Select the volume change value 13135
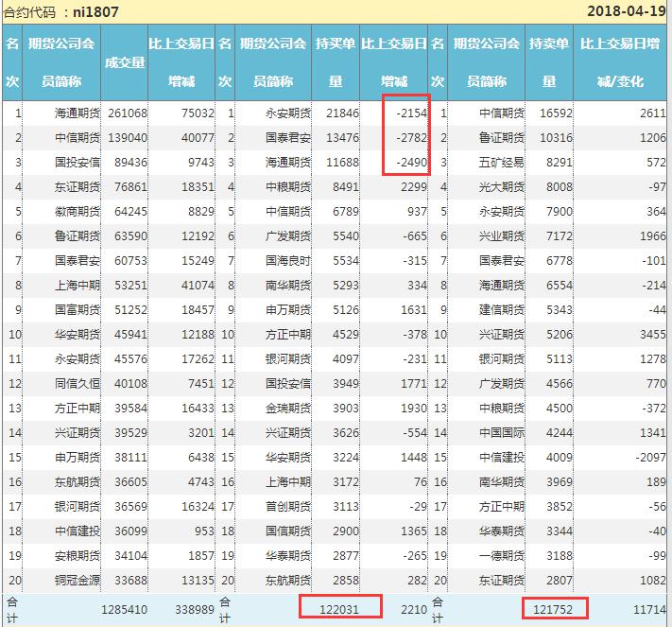Image resolution: width=672 pixels, height=627 pixels. [198, 581]
